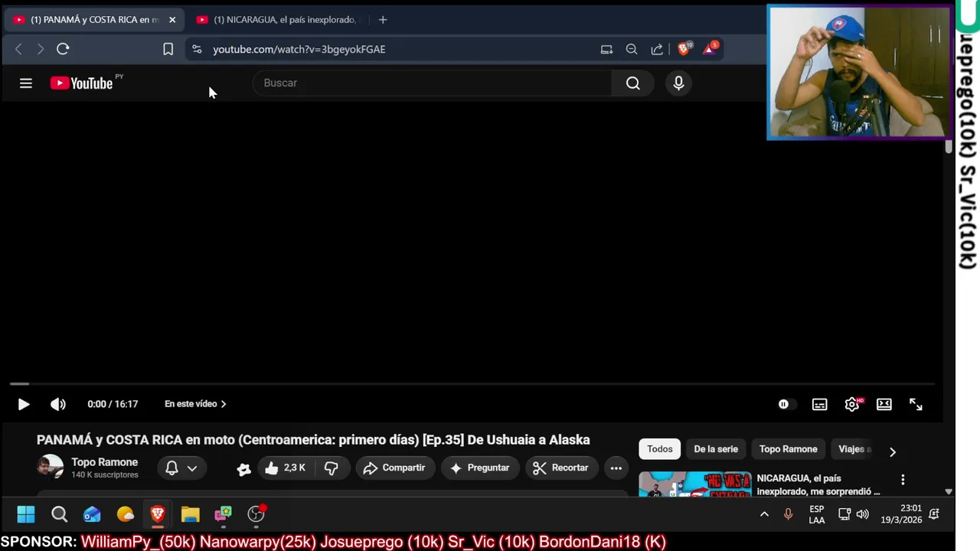
Task: Open OBS Studio from the taskbar
Action: tap(256, 514)
